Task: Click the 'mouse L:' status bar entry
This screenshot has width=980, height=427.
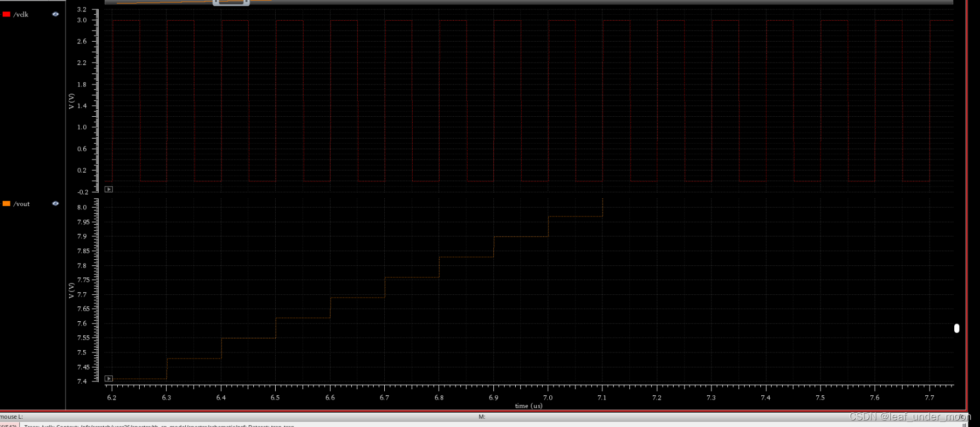Action: pyautogui.click(x=11, y=417)
